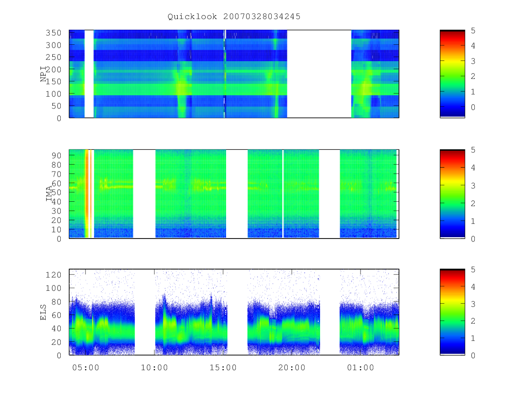The image size is (532, 399).
Task: Click the 5 label on ELS colorbar
Action: click(473, 270)
